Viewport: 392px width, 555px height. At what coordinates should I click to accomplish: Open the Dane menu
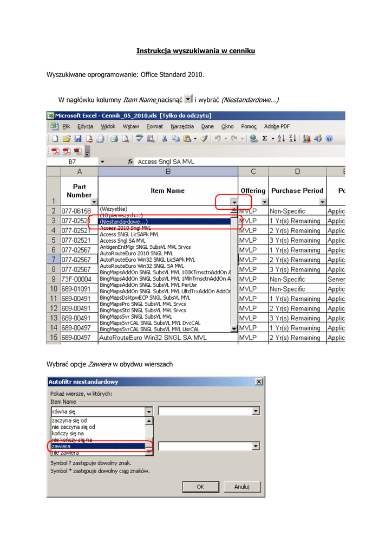point(207,126)
